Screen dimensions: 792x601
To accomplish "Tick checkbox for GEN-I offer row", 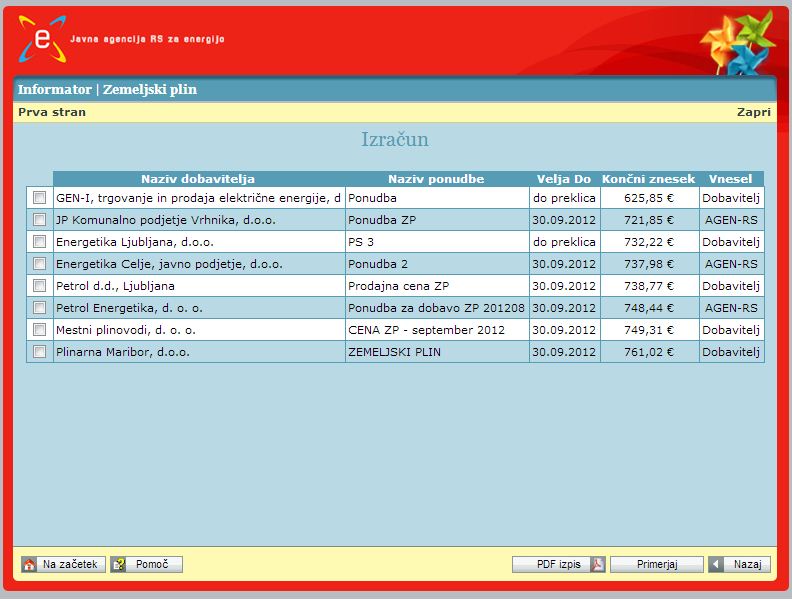I will [39, 197].
